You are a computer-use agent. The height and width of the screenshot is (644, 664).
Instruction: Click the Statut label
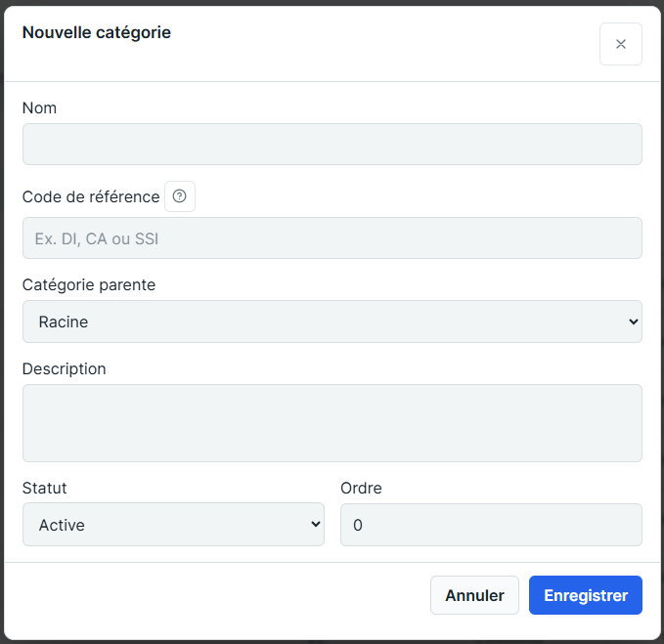[44, 488]
